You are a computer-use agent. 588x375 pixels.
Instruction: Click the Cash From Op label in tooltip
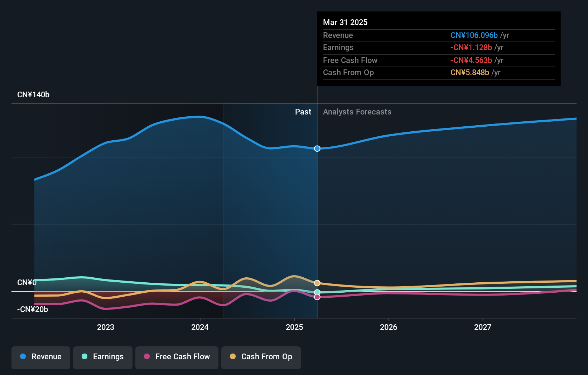(348, 73)
